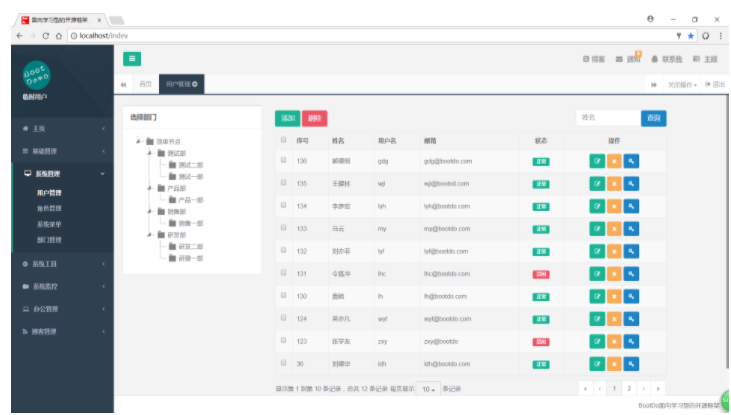
Task: Open 系统菜单 in the sidebar submenu
Action: point(49,224)
